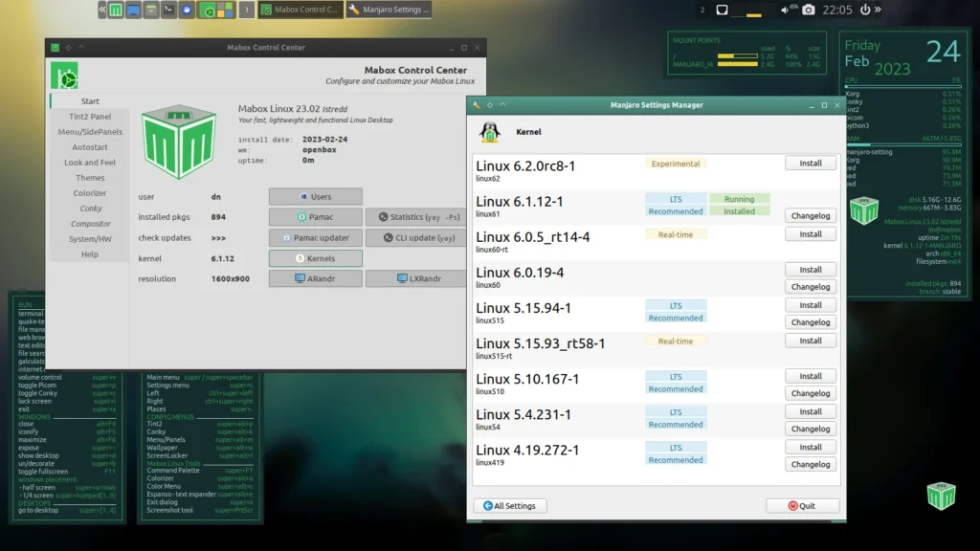Image resolution: width=980 pixels, height=551 pixels.
Task: Go back to All Settings
Action: 510,506
